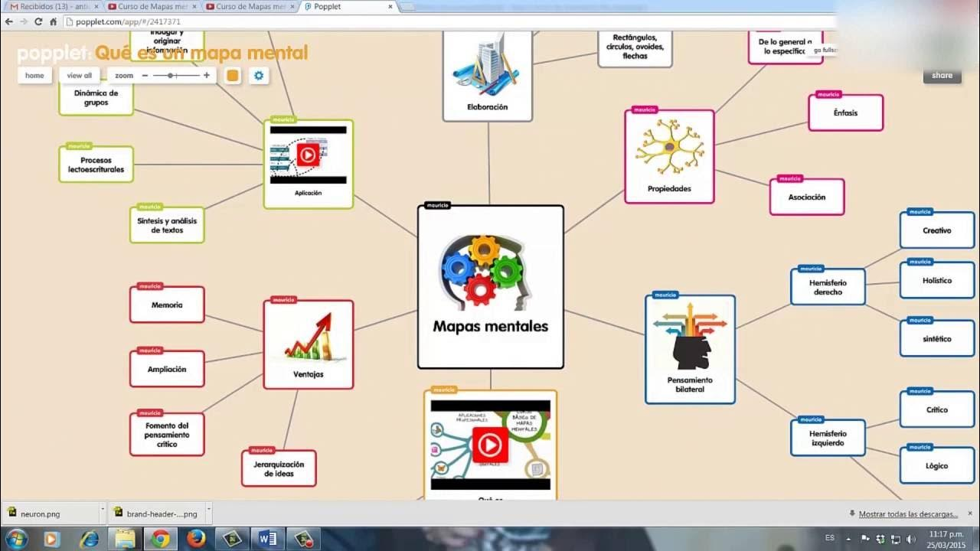This screenshot has width=980, height=551.
Task: Select the Creativo popple
Action: coord(937,230)
